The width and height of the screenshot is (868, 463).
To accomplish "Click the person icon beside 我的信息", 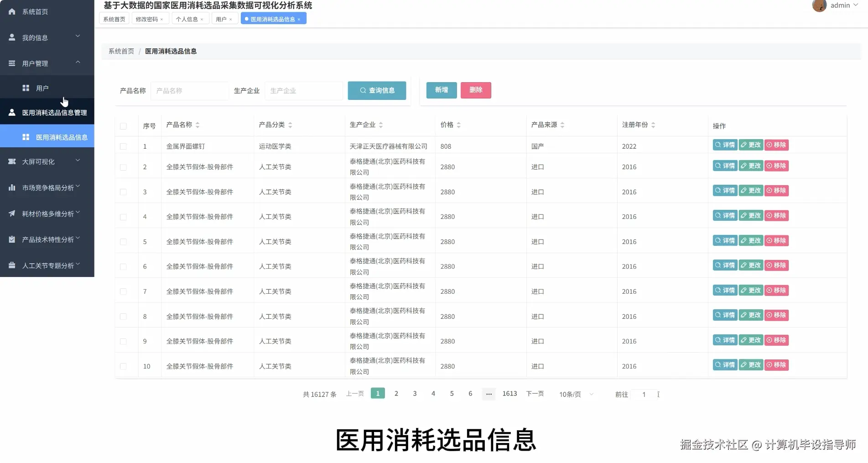I will (12, 37).
